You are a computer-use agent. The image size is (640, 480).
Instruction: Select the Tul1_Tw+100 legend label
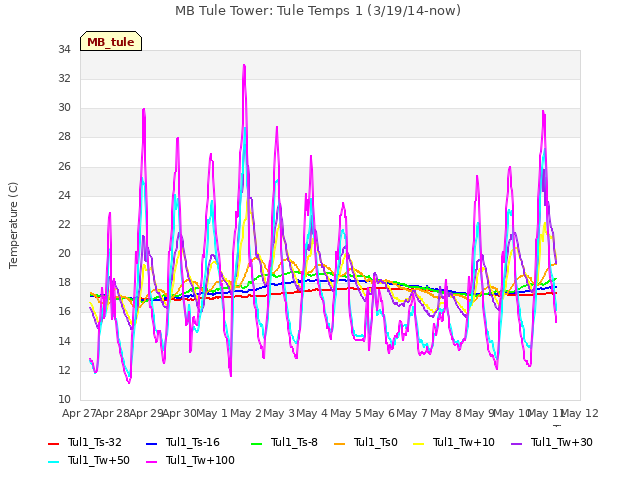pyautogui.click(x=200, y=460)
